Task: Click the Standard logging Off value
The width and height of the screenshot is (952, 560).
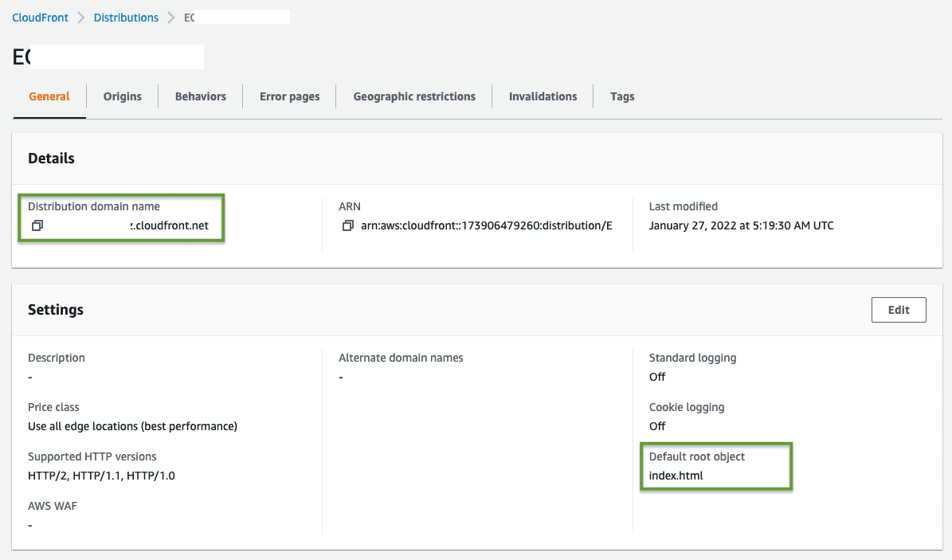Action: 656,377
